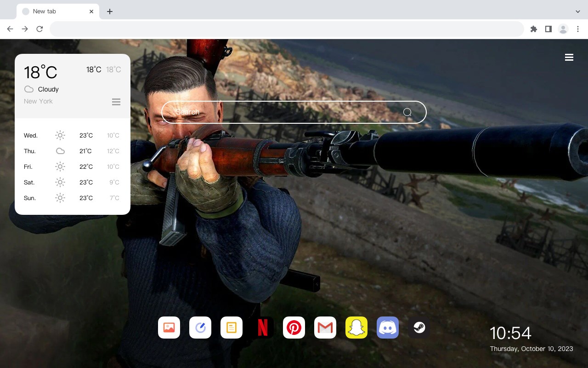Open the yellow notes shortcut icon
Image resolution: width=588 pixels, height=368 pixels.
pyautogui.click(x=232, y=328)
